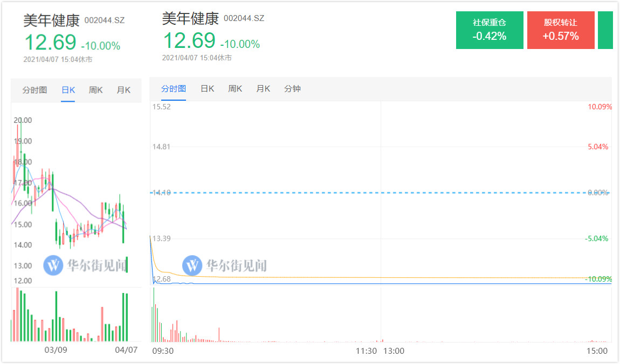The image size is (620, 364).
Task: Switch to 日K tab in right chart panel
Action: point(207,88)
